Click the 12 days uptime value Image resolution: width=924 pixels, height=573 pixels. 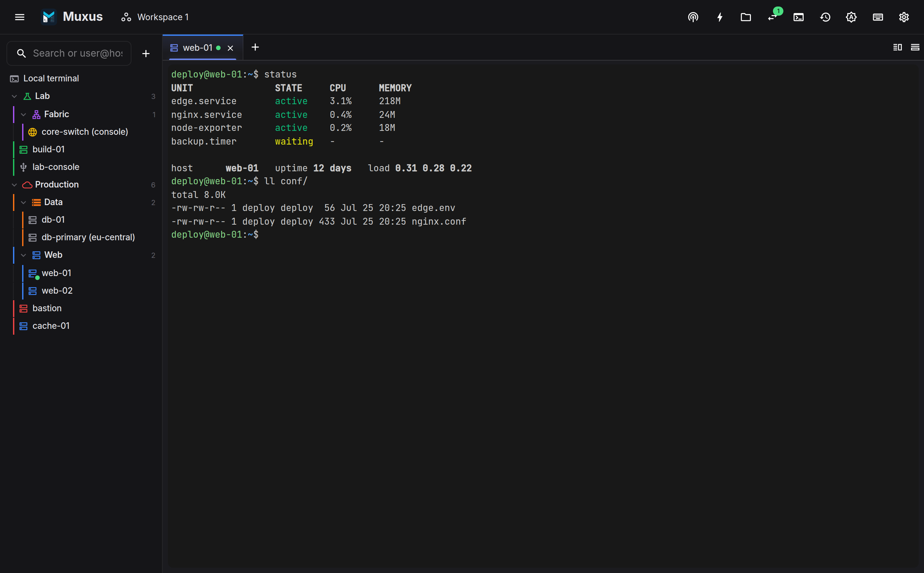(x=332, y=168)
